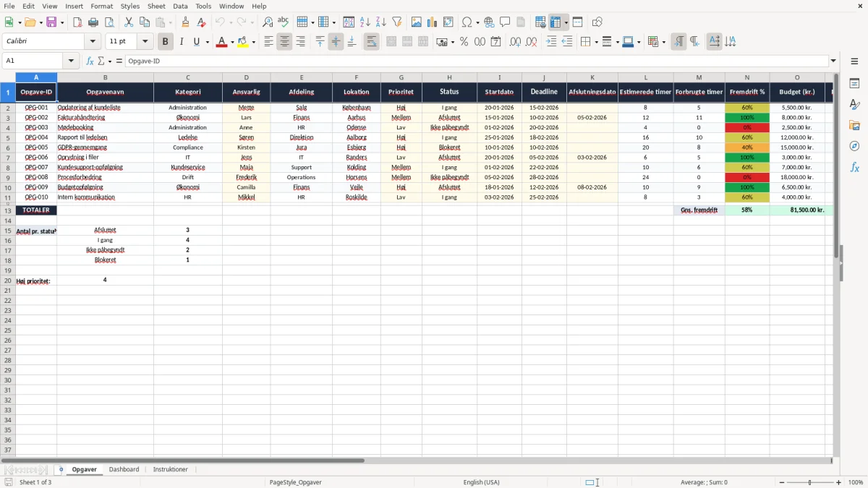Toggle Print Preview icon
Image resolution: width=868 pixels, height=488 pixels.
108,22
